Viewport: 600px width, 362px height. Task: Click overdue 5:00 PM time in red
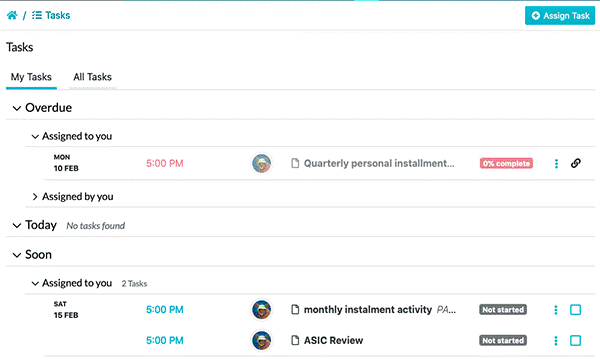coord(165,163)
